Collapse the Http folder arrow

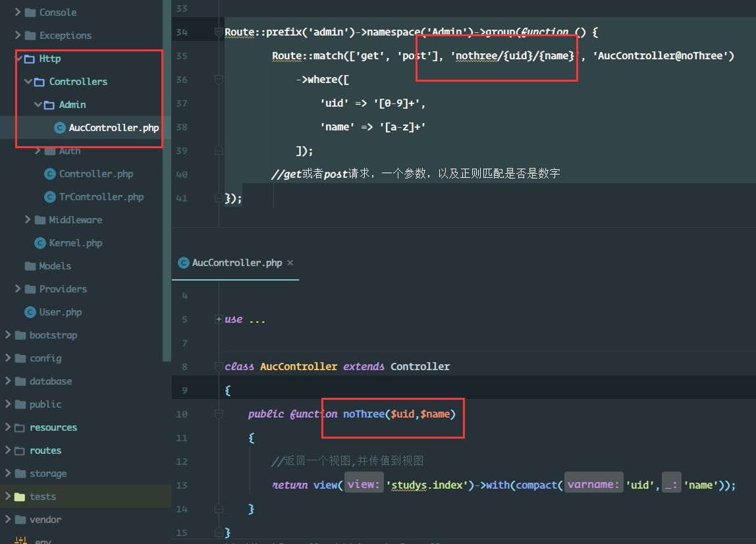click(x=18, y=59)
